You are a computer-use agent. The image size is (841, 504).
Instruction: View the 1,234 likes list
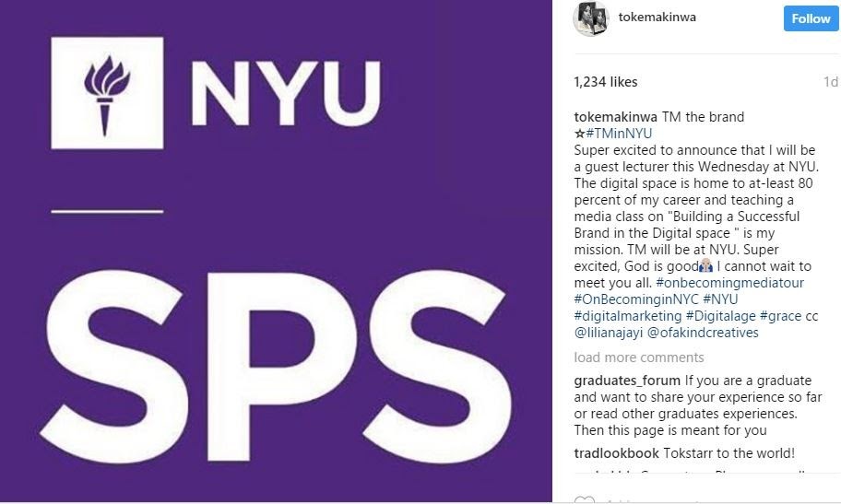605,82
